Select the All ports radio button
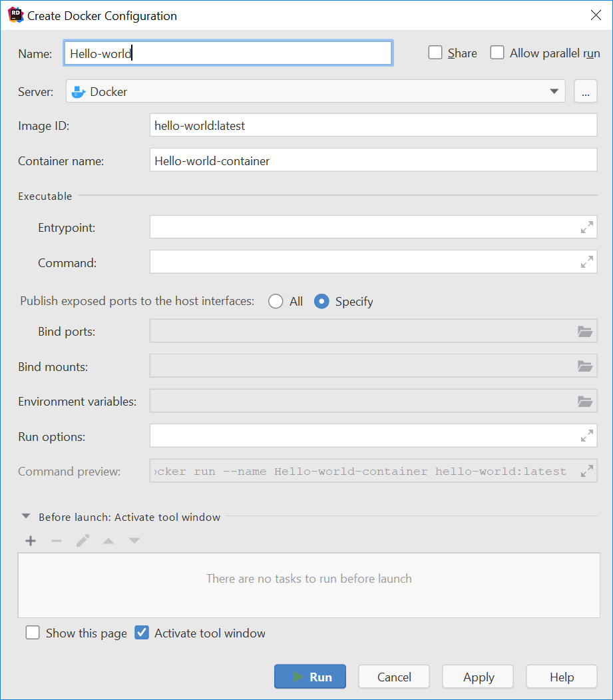Screen dimensions: 613x700 coord(276,302)
